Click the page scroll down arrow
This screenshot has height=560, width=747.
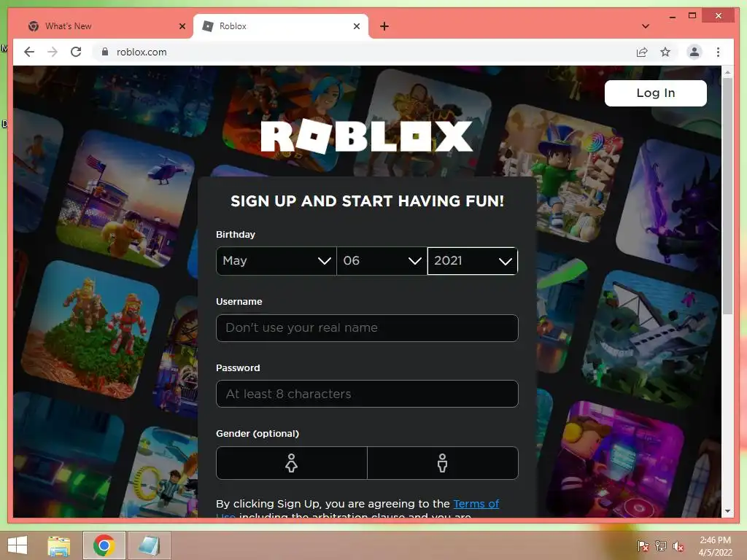727,511
